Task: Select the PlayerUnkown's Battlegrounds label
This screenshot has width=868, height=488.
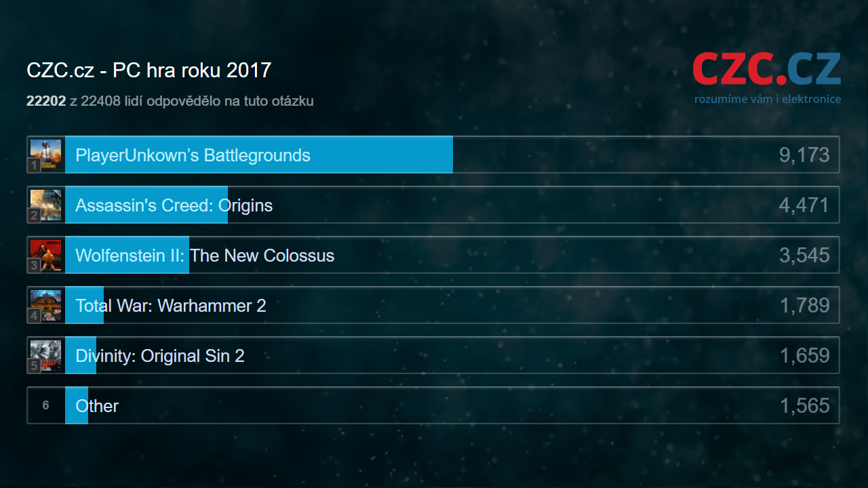Action: pos(193,155)
